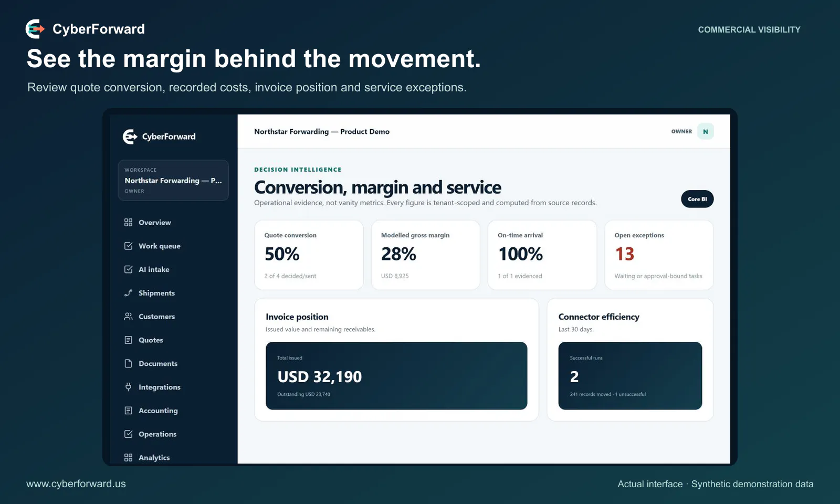This screenshot has height=504, width=840.
Task: Open the Northstar Forwarding workspace switcher
Action: (173, 180)
